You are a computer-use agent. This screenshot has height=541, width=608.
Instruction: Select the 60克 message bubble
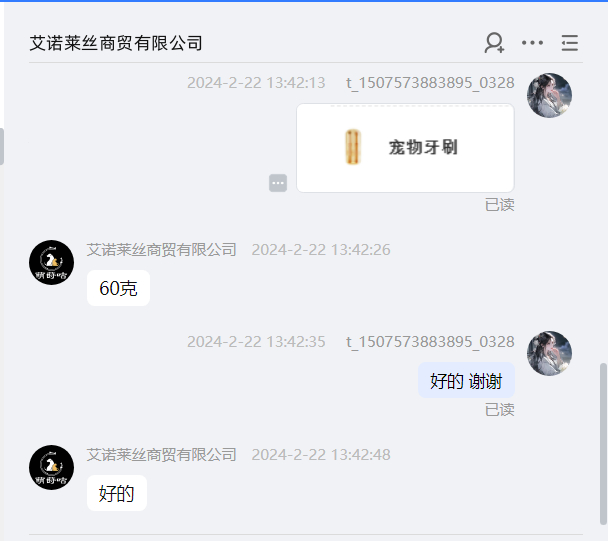coord(118,288)
